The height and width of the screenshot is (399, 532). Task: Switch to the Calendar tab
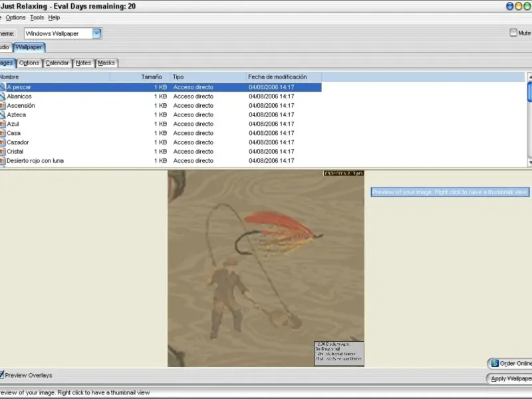(57, 63)
